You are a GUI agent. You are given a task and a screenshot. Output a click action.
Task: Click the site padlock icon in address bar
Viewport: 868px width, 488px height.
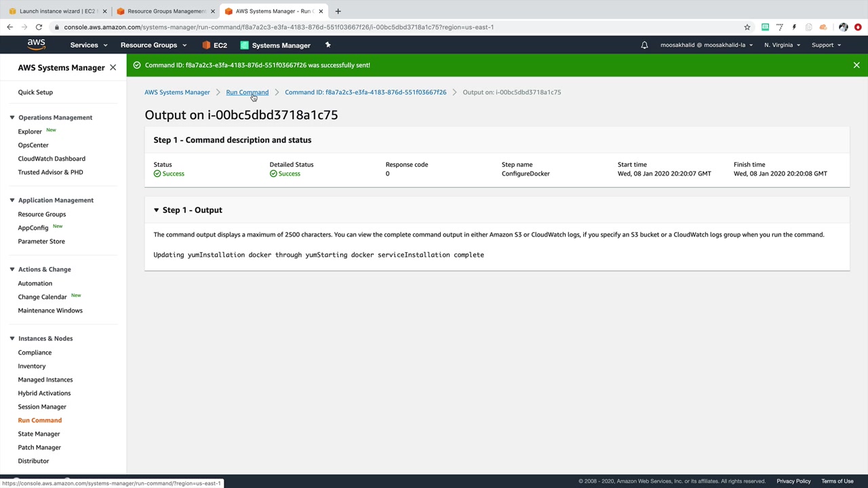click(x=58, y=27)
